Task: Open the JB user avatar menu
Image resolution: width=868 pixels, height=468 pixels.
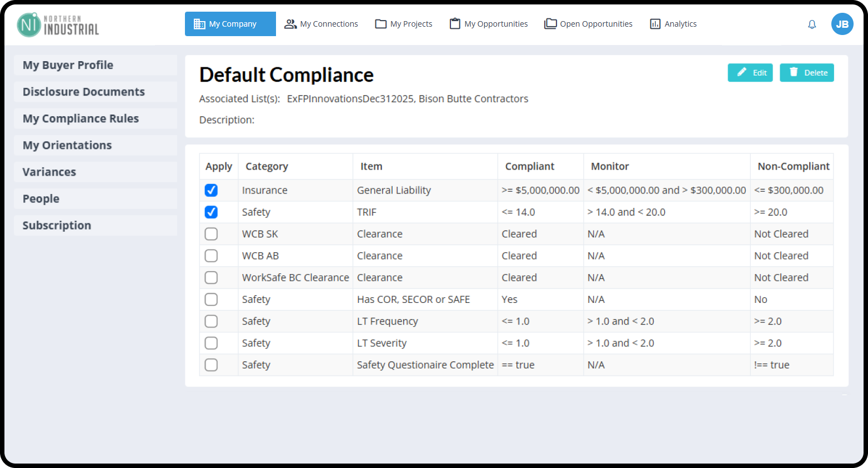Action: point(842,24)
